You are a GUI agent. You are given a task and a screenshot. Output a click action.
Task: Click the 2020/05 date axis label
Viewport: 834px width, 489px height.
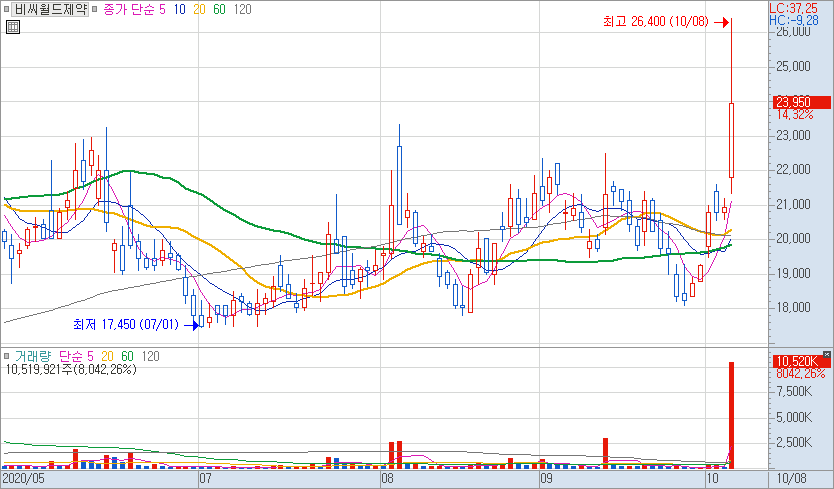point(24,478)
